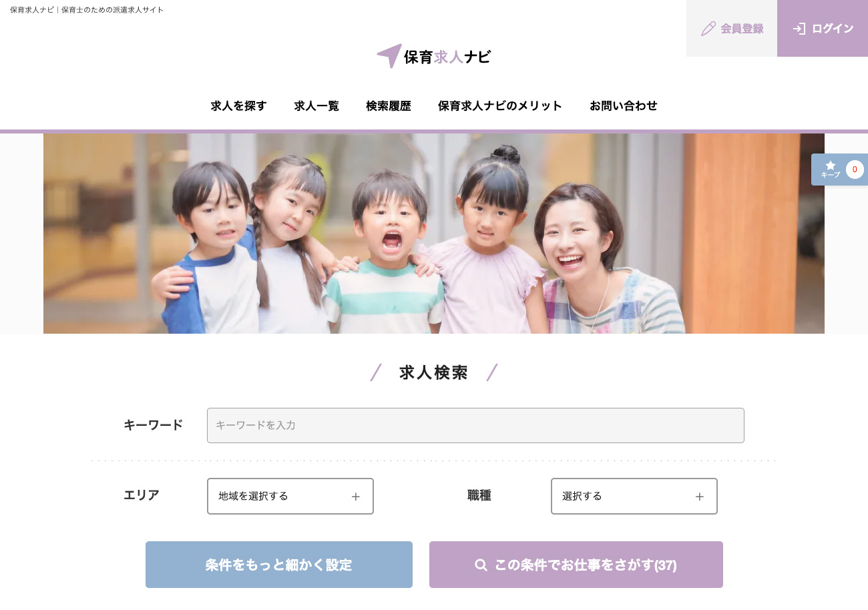Click the children hero banner image
Viewport: 868px width, 610px height.
[434, 234]
